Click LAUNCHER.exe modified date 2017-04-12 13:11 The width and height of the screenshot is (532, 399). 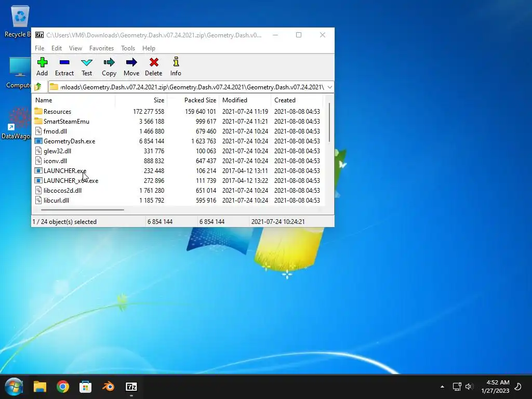click(x=245, y=170)
